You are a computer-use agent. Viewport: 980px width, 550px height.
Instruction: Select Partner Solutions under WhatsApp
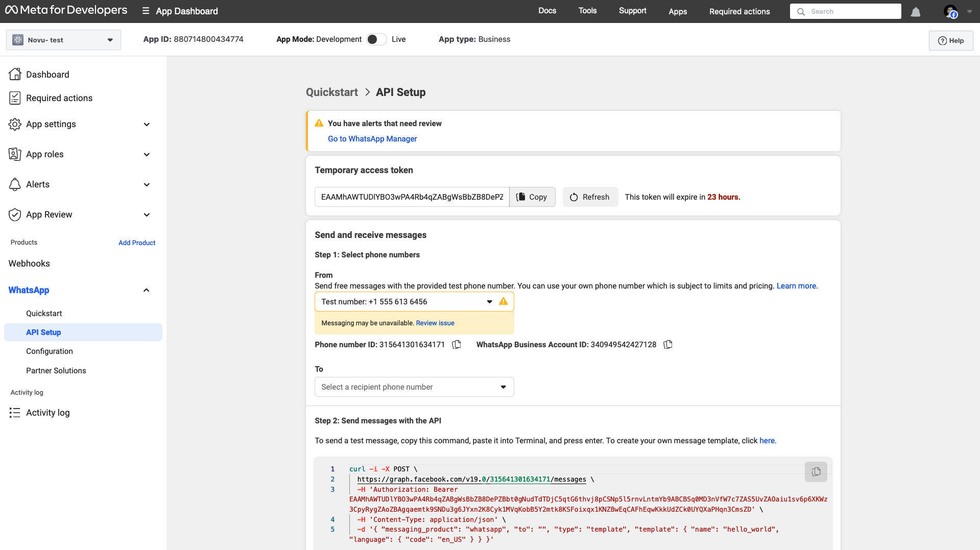click(x=56, y=371)
